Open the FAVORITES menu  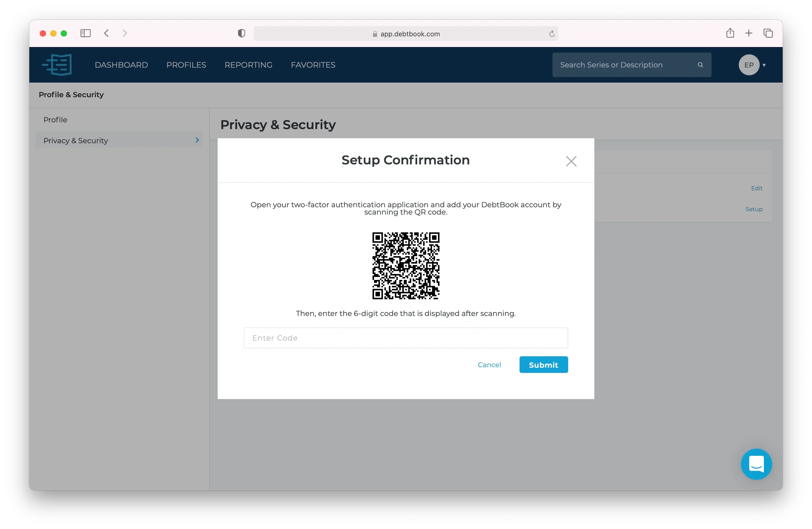(313, 65)
